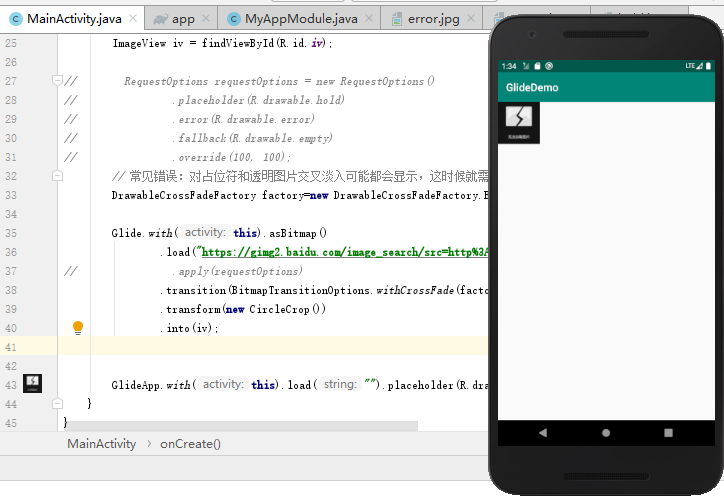Click 'findViewById' on line 25
Viewport: 724px width, 501px height.
[x=238, y=43]
